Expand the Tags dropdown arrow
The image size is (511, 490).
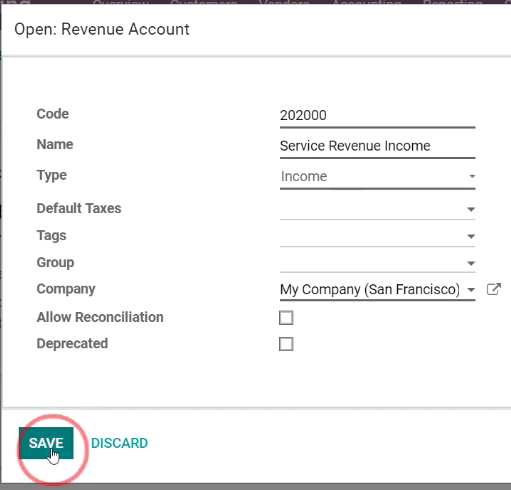tap(471, 236)
